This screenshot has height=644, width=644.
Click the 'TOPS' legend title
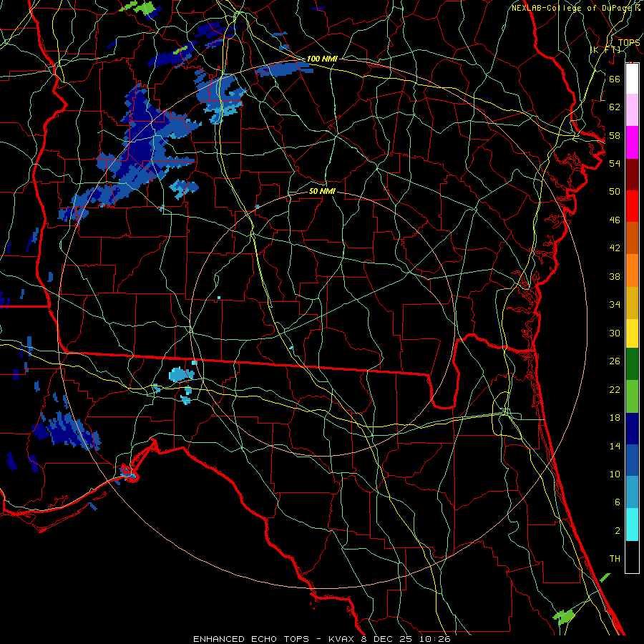point(629,42)
